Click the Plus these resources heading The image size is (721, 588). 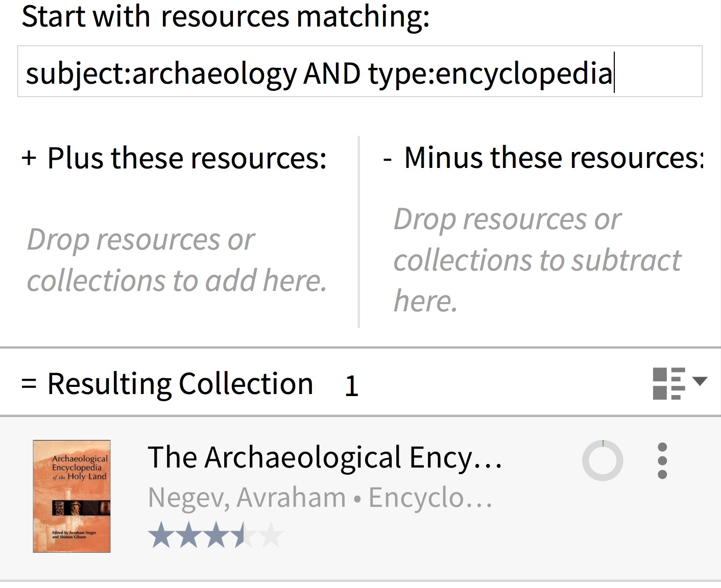187,158
